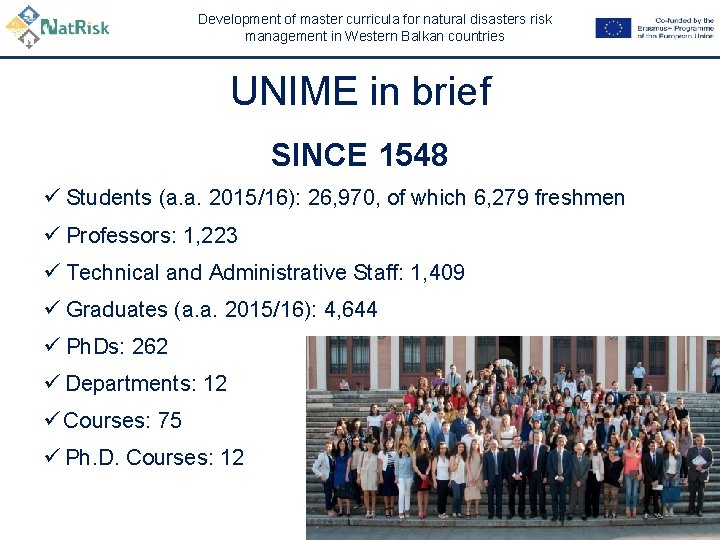720x540 pixels.
Task: Click the checkmark beside Departments
Action: coord(52,381)
